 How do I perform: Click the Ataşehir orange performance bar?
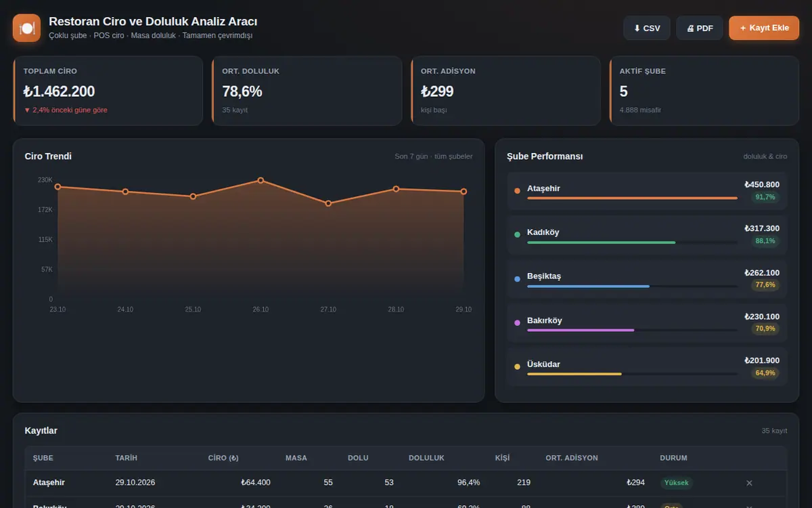[x=632, y=198]
